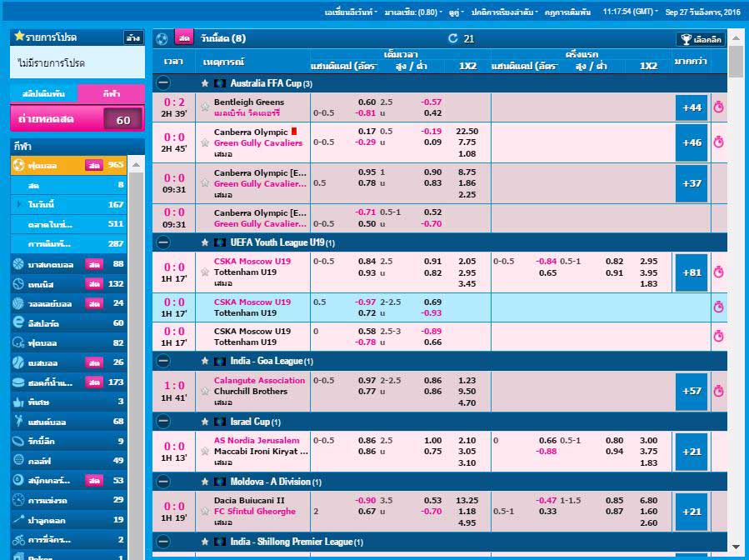Collapse the India - Goa League section

[x=163, y=361]
